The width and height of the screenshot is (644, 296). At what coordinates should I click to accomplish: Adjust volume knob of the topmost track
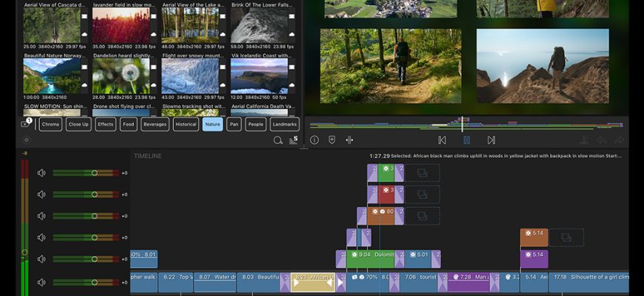(95, 173)
